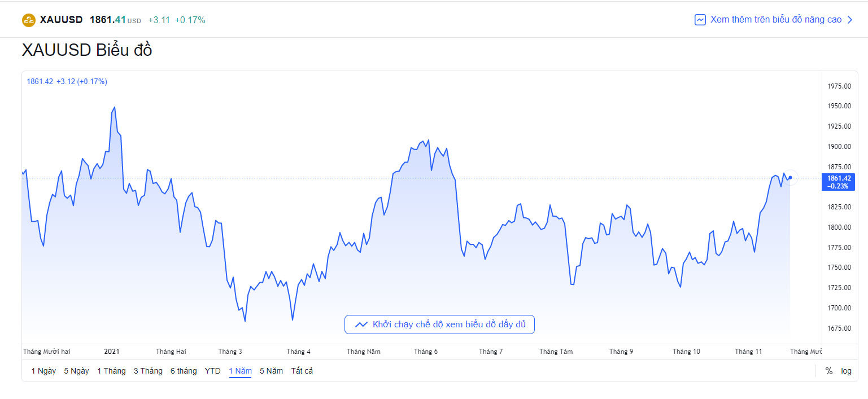Image resolution: width=868 pixels, height=399 pixels.
Task: Click the advanced chart icon
Action: [700, 20]
